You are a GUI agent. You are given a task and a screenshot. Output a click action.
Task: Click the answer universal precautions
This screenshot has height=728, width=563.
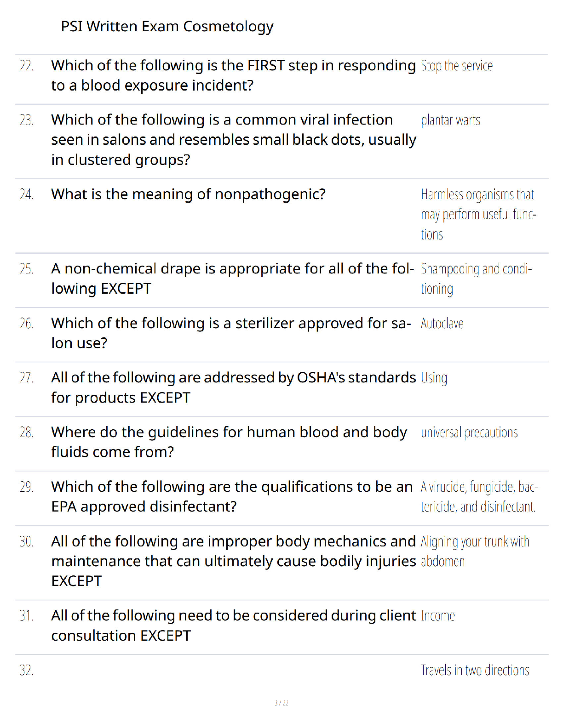click(469, 433)
